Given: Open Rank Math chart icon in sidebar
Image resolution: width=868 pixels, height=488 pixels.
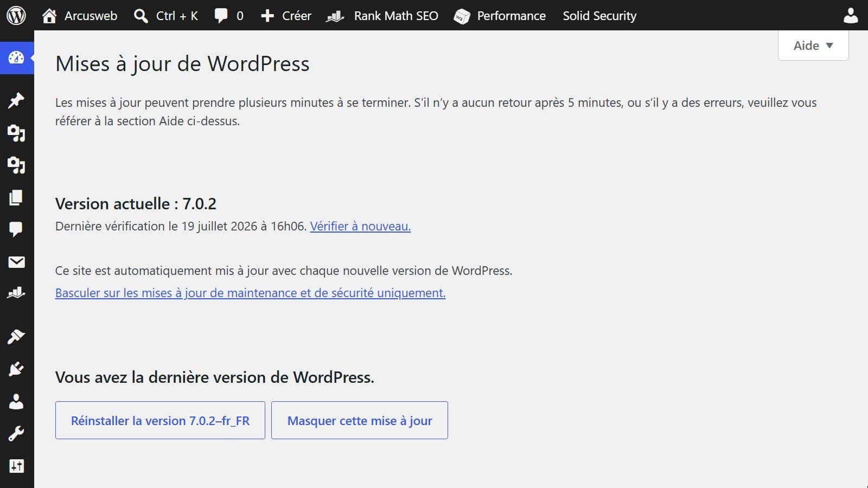Looking at the screenshot, I should tap(16, 293).
